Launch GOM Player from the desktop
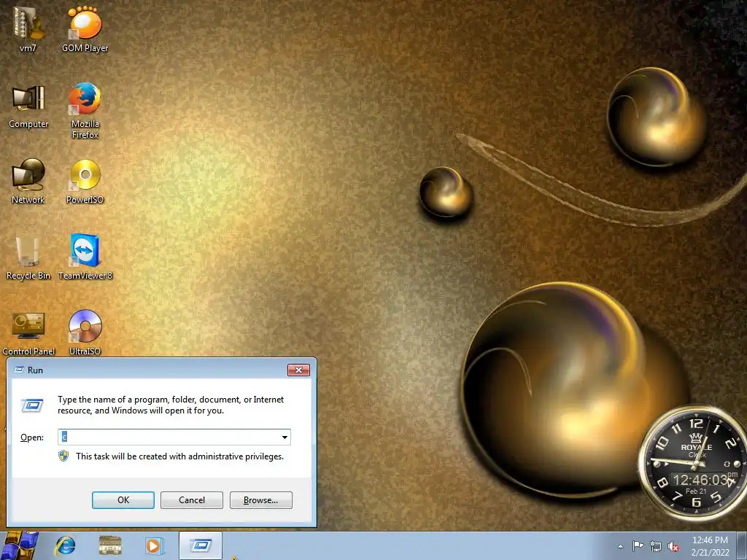 click(x=85, y=28)
